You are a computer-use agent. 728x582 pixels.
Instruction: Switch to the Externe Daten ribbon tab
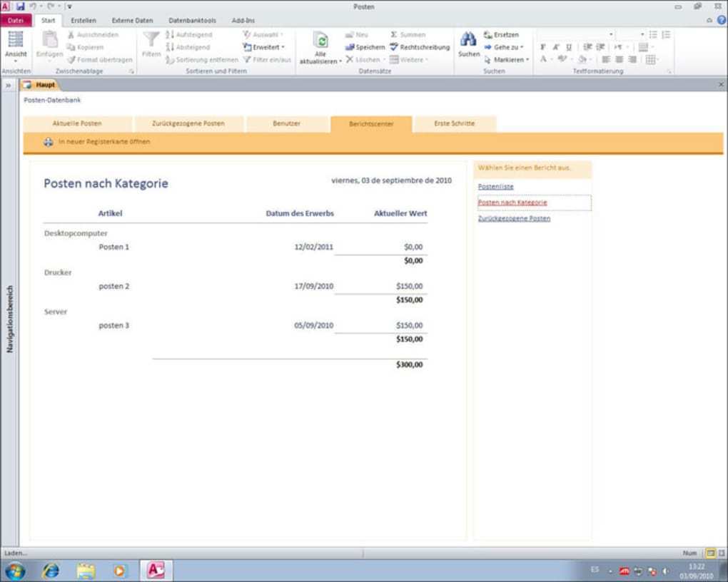pyautogui.click(x=132, y=21)
